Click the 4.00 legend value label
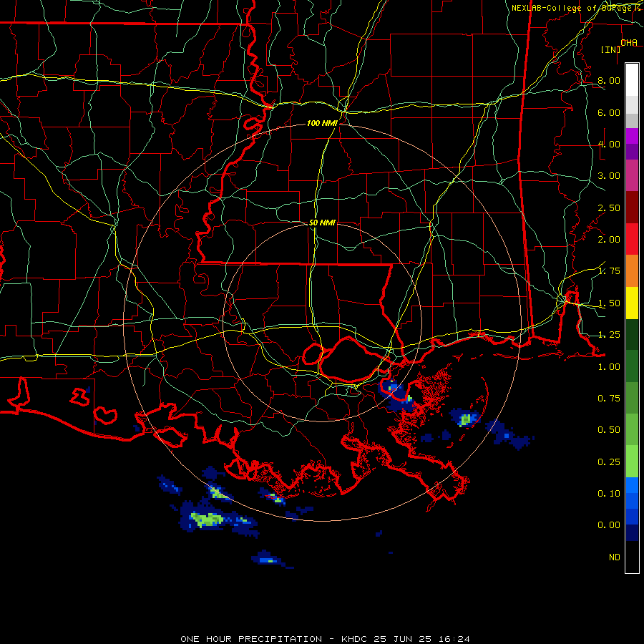The height and width of the screenshot is (644, 644). (x=609, y=144)
